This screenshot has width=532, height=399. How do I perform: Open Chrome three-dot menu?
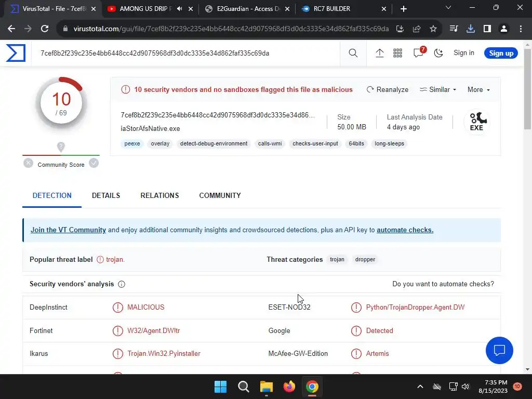tap(521, 29)
